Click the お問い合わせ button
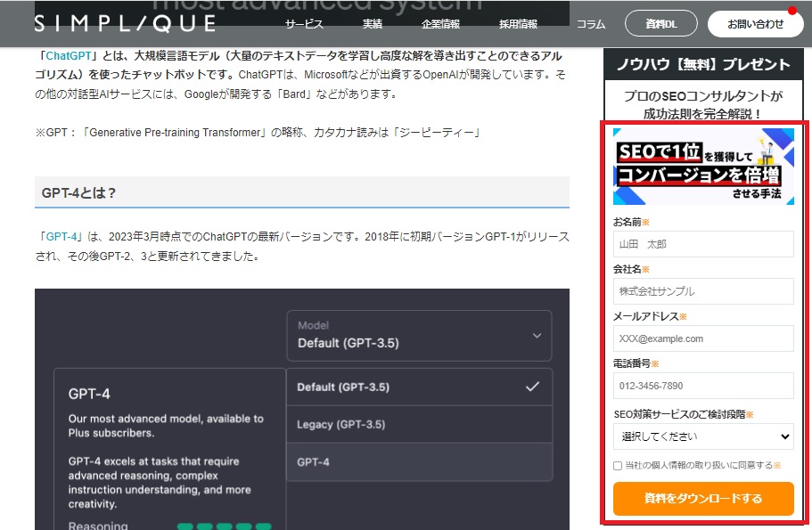This screenshot has width=812, height=530. point(755,24)
